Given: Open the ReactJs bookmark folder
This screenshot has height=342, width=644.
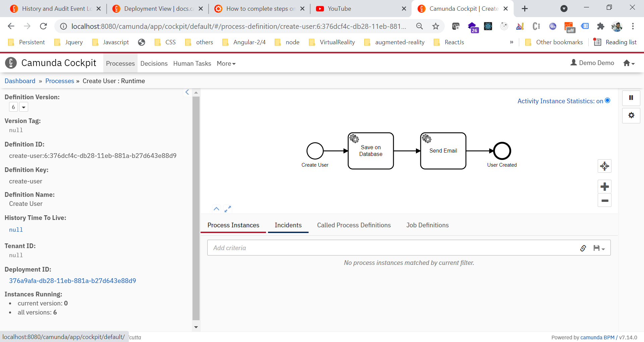Looking at the screenshot, I should [x=449, y=42].
